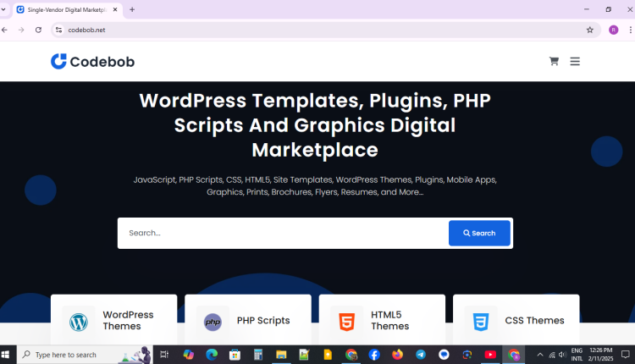Open a new browser tab

click(132, 9)
